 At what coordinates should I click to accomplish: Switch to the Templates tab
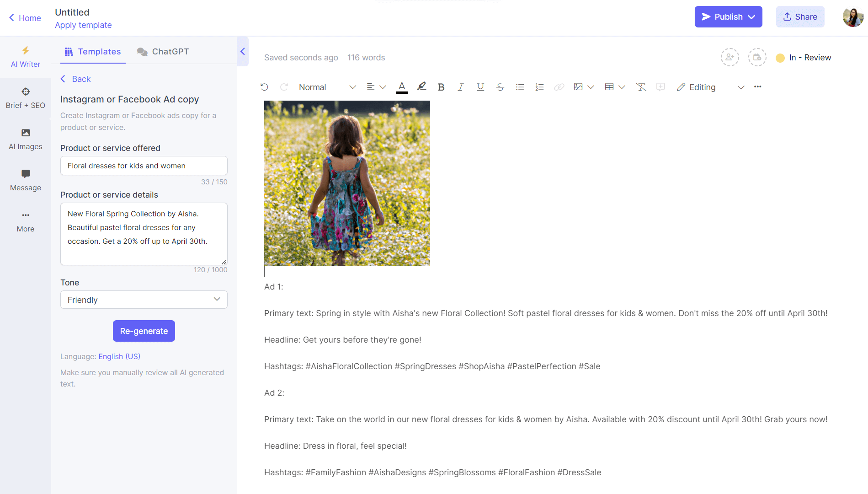pyautogui.click(x=93, y=52)
